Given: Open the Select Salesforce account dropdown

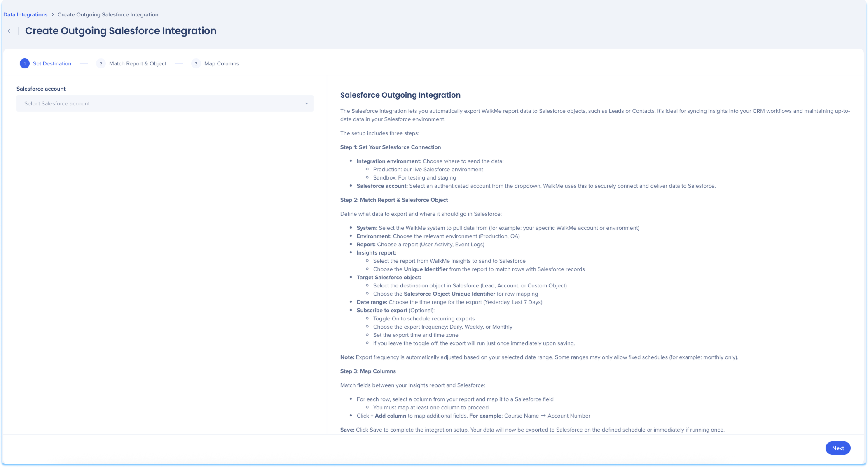Looking at the screenshot, I should pos(165,103).
